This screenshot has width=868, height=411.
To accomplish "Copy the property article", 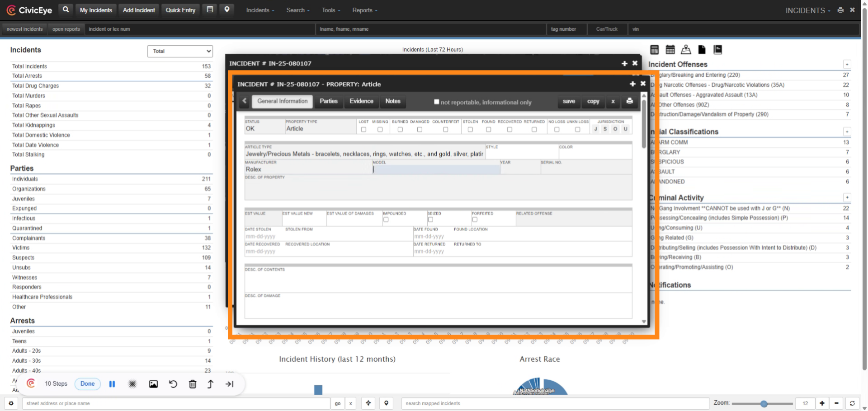I will click(593, 101).
